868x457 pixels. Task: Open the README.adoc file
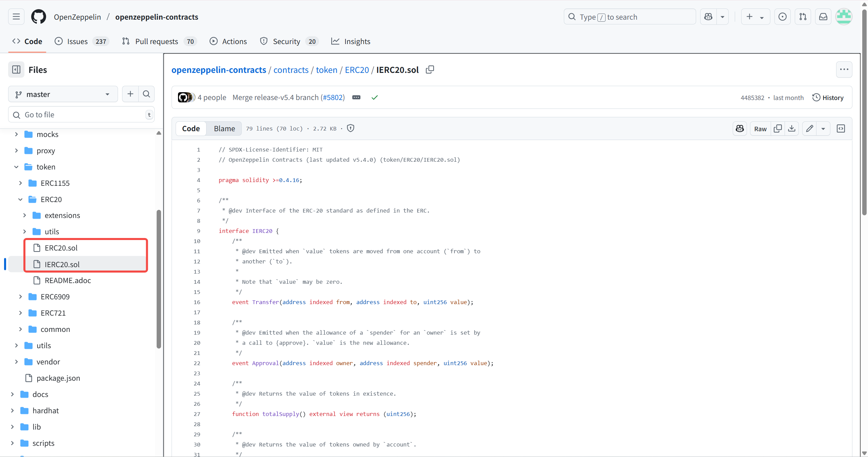[x=68, y=281]
